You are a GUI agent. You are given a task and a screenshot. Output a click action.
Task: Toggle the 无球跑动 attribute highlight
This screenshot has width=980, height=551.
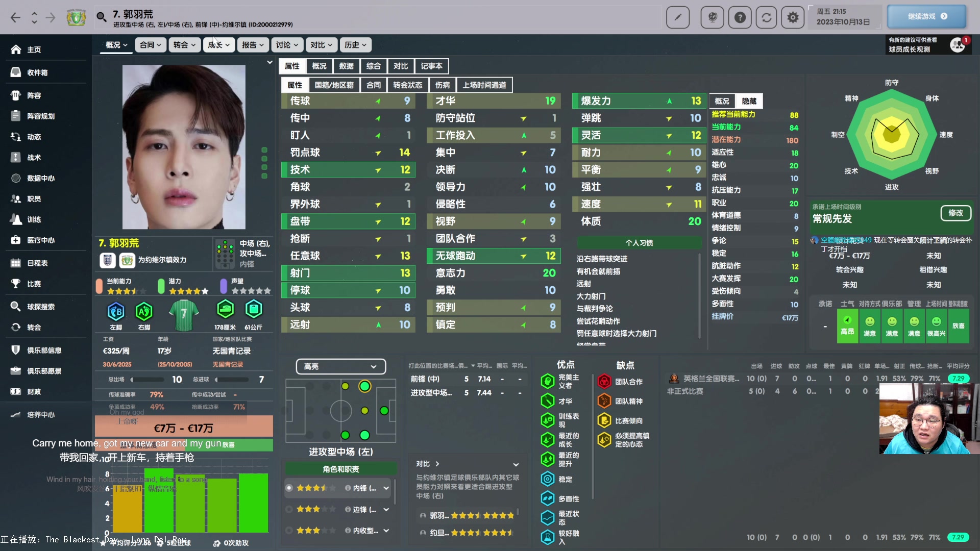494,256
